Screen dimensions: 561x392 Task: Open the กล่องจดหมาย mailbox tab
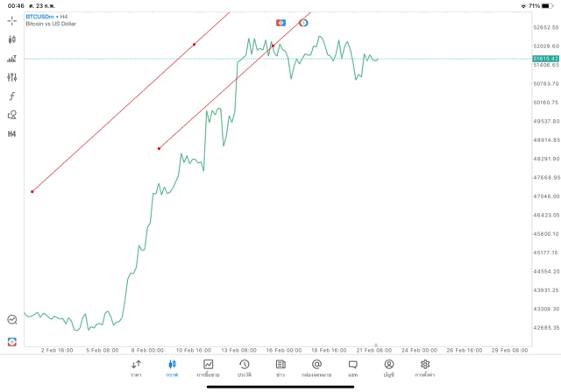316,368
